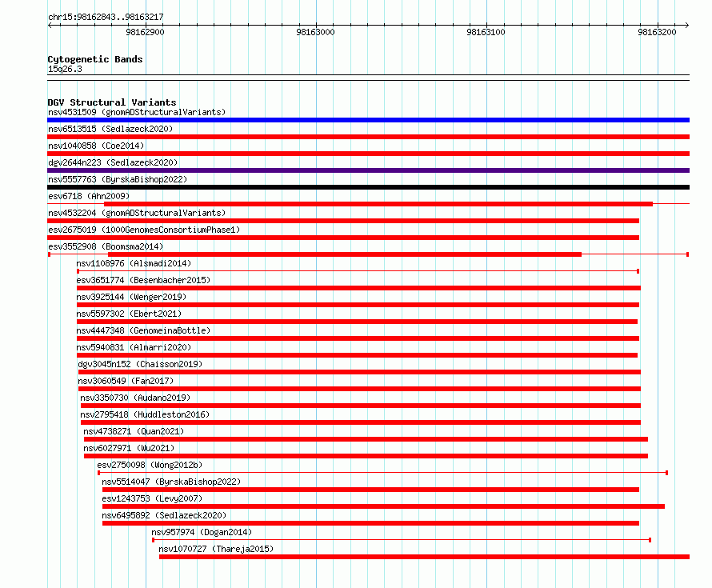The width and height of the screenshot is (712, 588).
Task: Select the black nsv5557763 variant bar
Action: click(x=368, y=187)
